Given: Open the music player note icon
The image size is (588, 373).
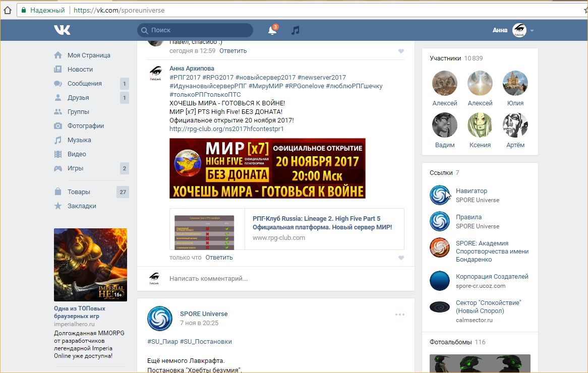Looking at the screenshot, I should click(x=296, y=30).
